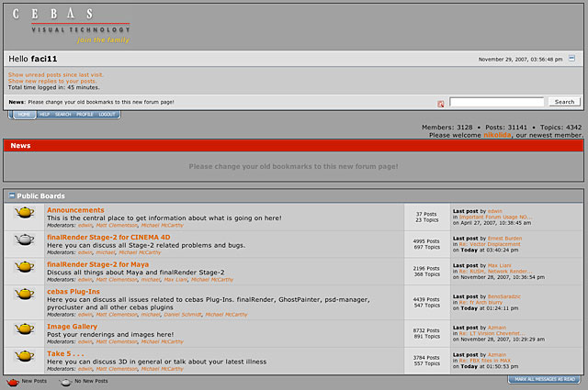Click the forum search input field

click(x=496, y=102)
